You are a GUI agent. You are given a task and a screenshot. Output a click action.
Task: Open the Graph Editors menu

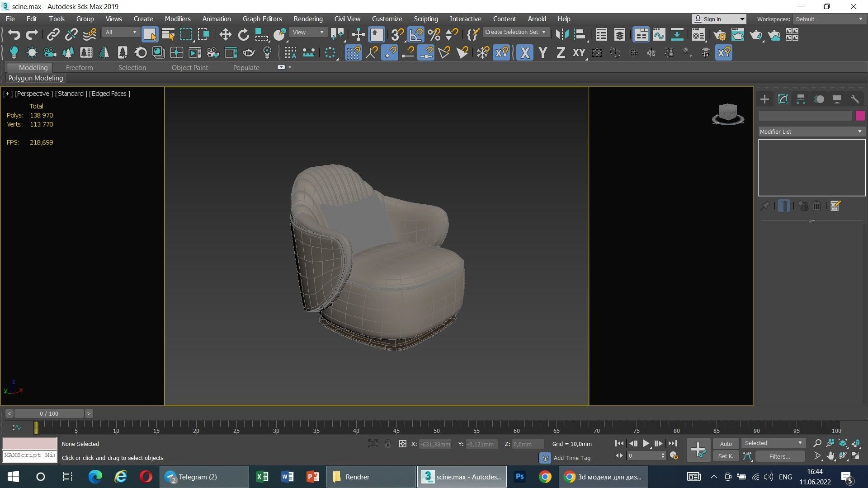point(262,19)
